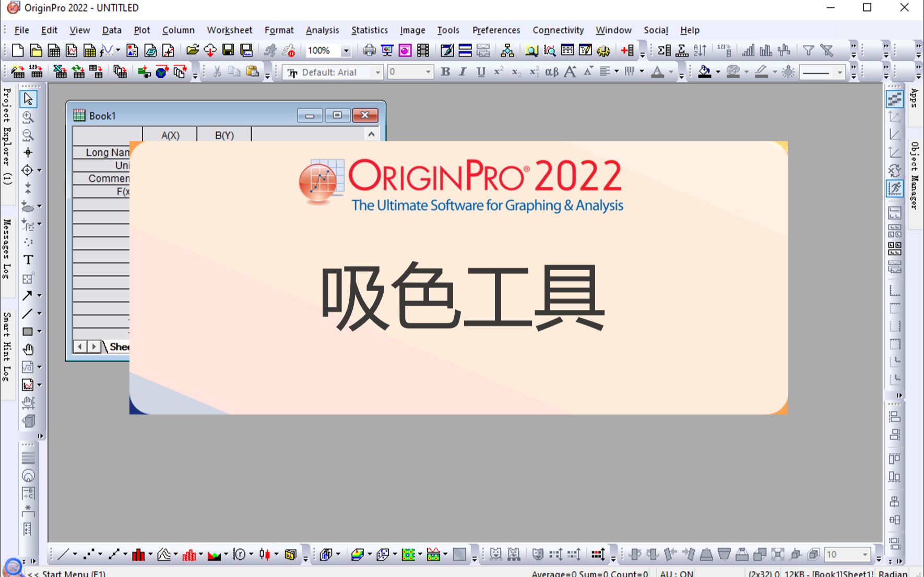
Task: Select the Arrow drawing tool
Action: click(28, 296)
